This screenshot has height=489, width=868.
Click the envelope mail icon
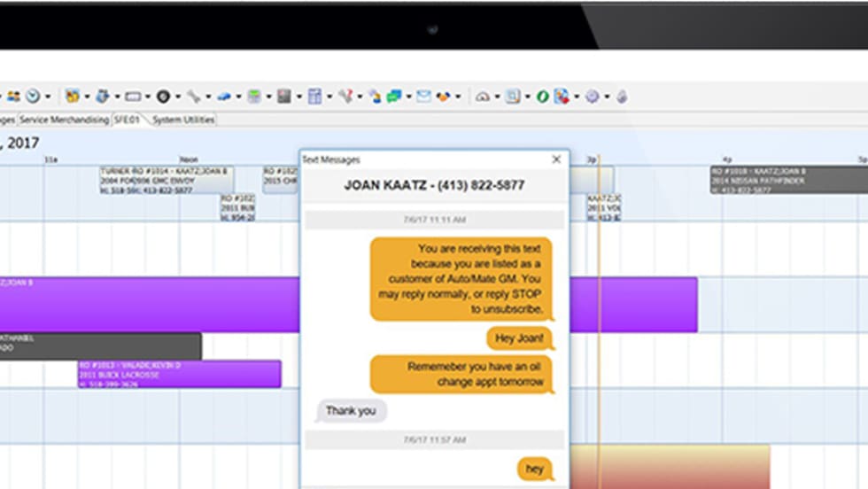(x=423, y=97)
